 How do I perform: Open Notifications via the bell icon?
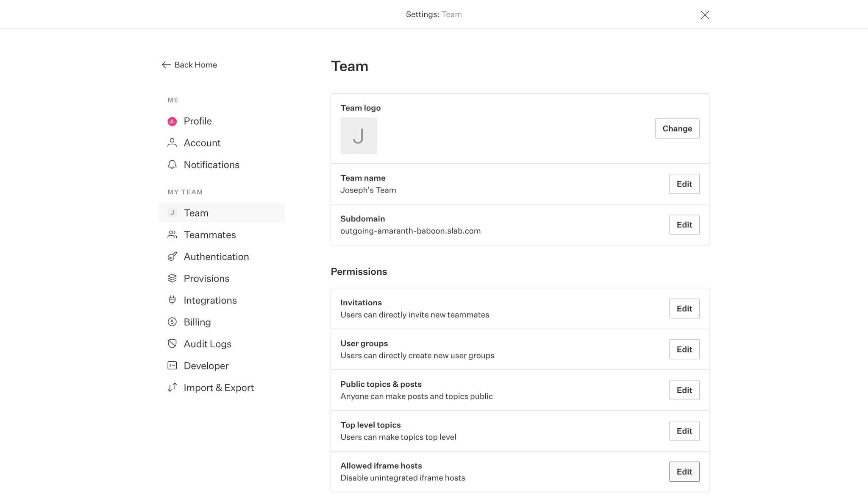coord(172,165)
